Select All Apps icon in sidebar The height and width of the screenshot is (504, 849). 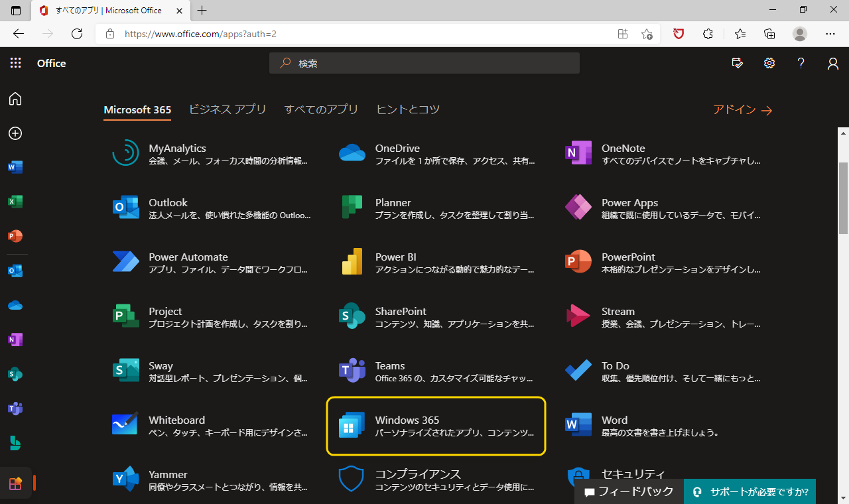15,483
